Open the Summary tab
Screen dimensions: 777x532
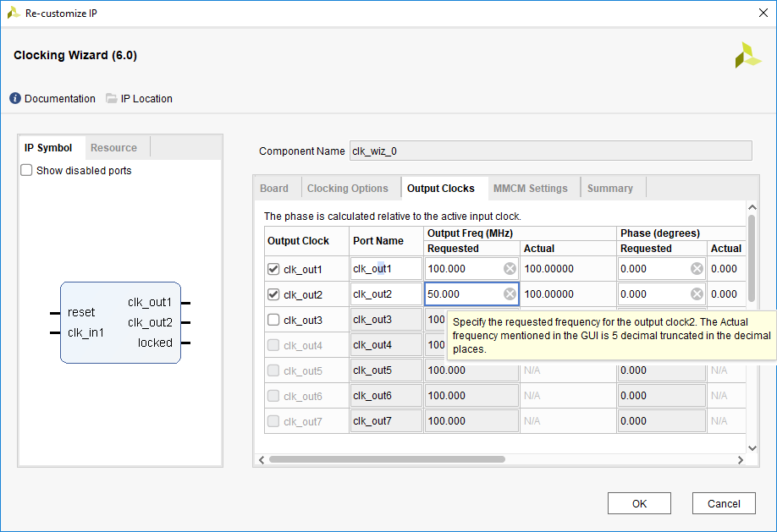coord(610,189)
